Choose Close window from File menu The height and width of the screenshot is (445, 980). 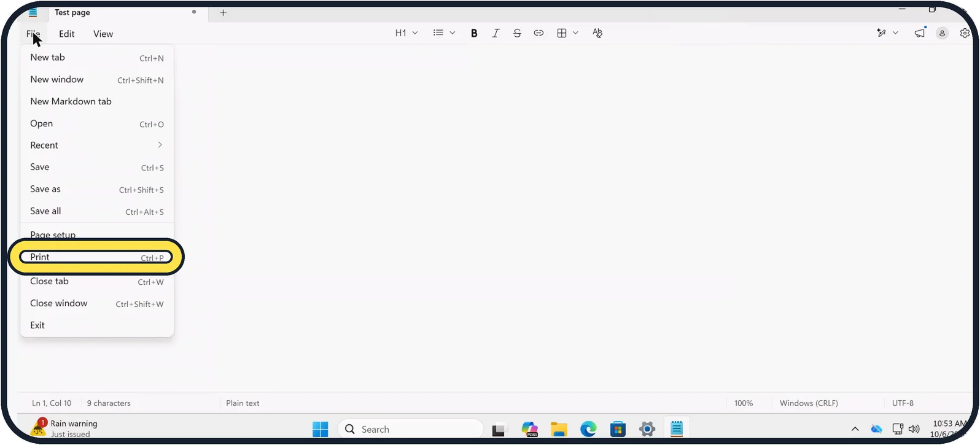97,304
